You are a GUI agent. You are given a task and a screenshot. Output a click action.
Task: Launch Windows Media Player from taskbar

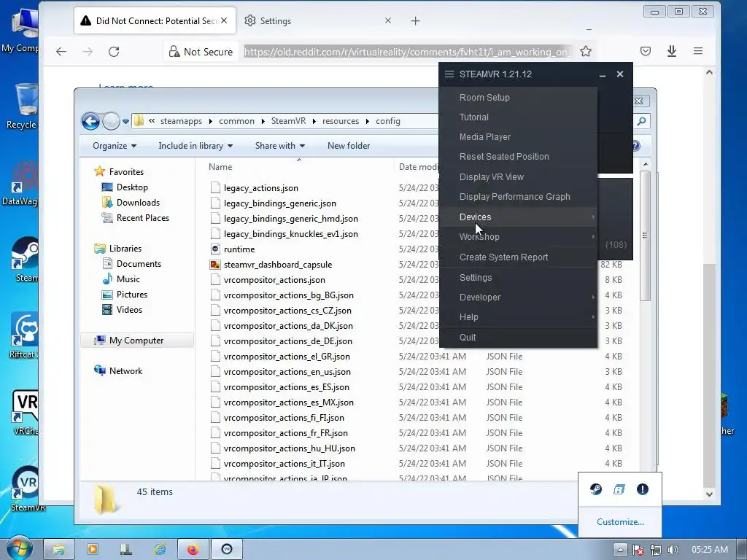(x=93, y=550)
